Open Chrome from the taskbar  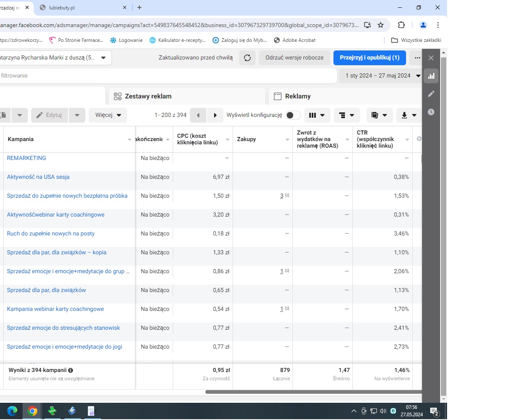click(x=32, y=411)
